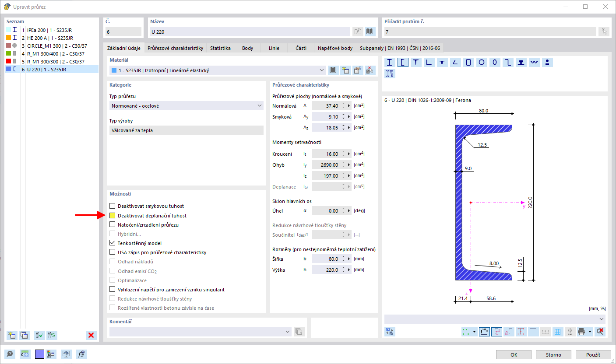616x364 pixels.
Task: Apply changes with Použít button
Action: (593, 354)
